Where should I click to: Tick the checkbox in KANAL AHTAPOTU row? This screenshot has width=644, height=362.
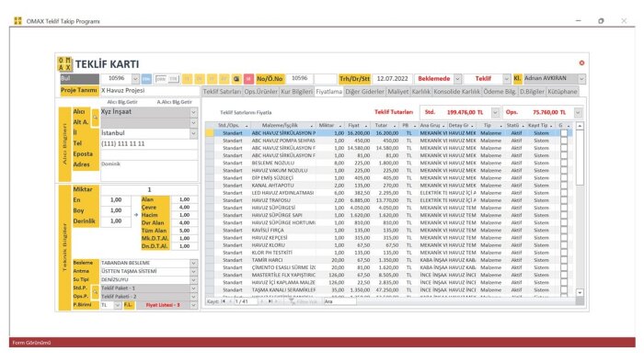click(x=564, y=186)
